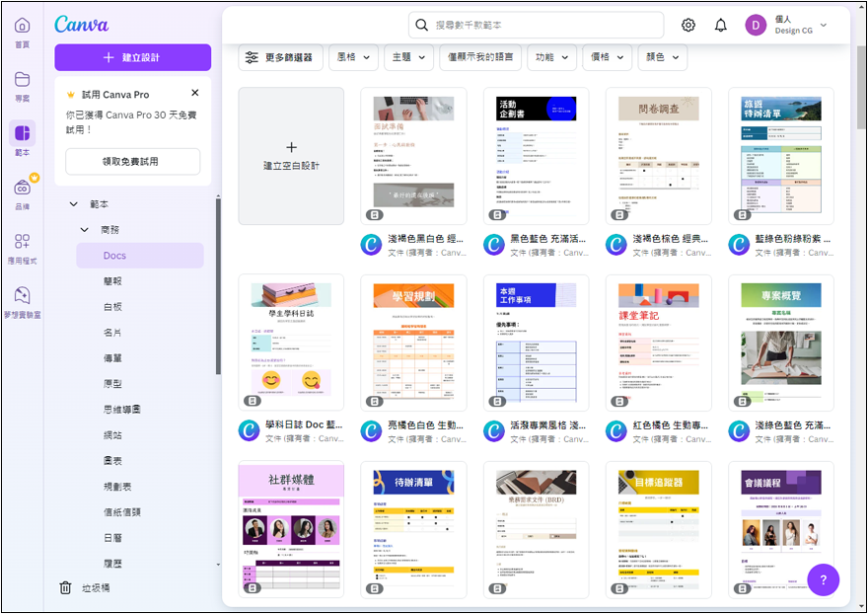Select 簡報 in the template list
The height and width of the screenshot is (614, 868).
click(x=113, y=281)
